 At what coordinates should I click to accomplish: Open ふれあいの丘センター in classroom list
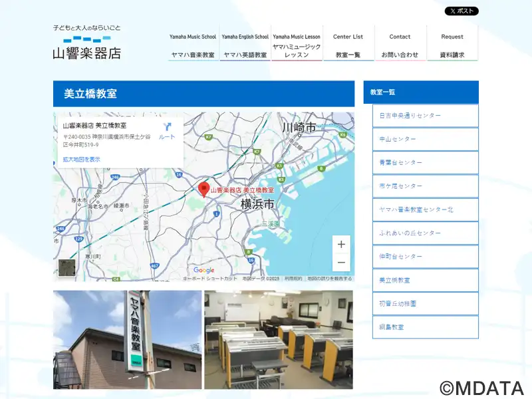point(426,233)
